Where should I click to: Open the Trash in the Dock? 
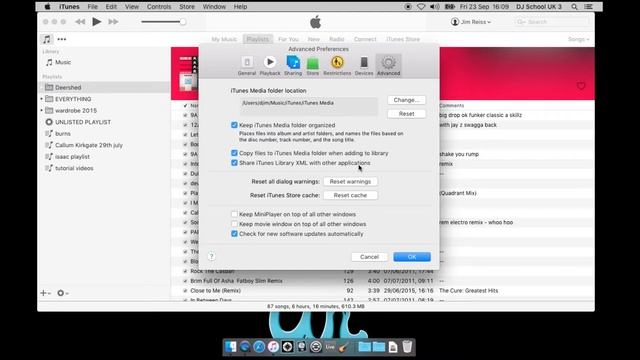coord(407,347)
